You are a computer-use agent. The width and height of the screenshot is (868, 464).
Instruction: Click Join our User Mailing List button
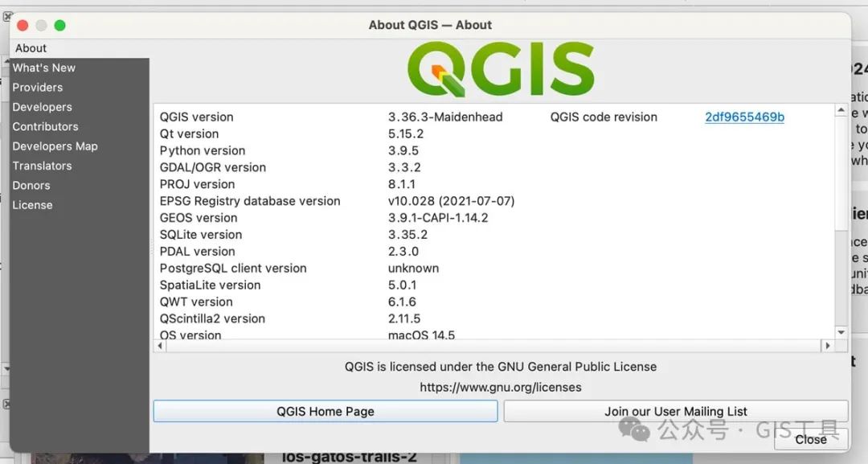point(675,412)
